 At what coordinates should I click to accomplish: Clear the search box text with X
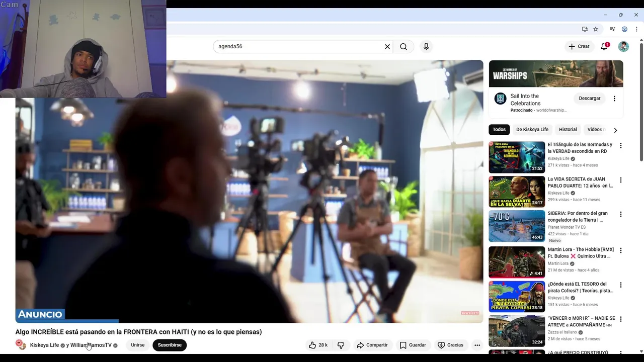[x=387, y=46]
